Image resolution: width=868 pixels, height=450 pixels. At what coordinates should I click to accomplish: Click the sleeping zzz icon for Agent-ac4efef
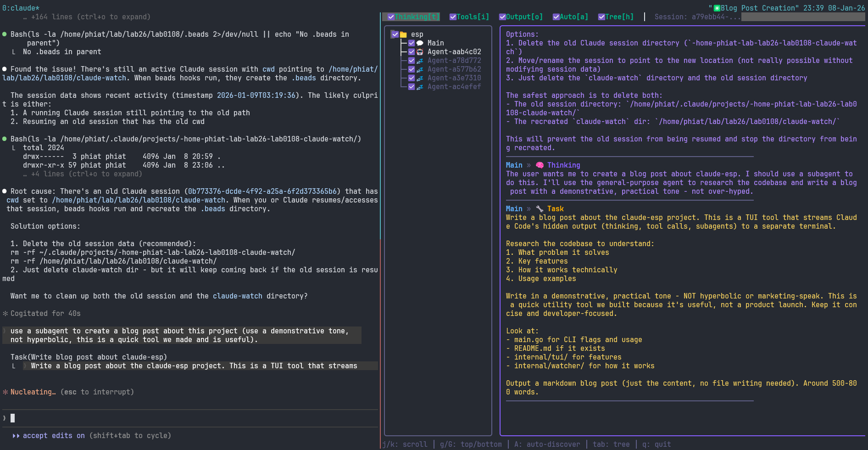pyautogui.click(x=420, y=87)
